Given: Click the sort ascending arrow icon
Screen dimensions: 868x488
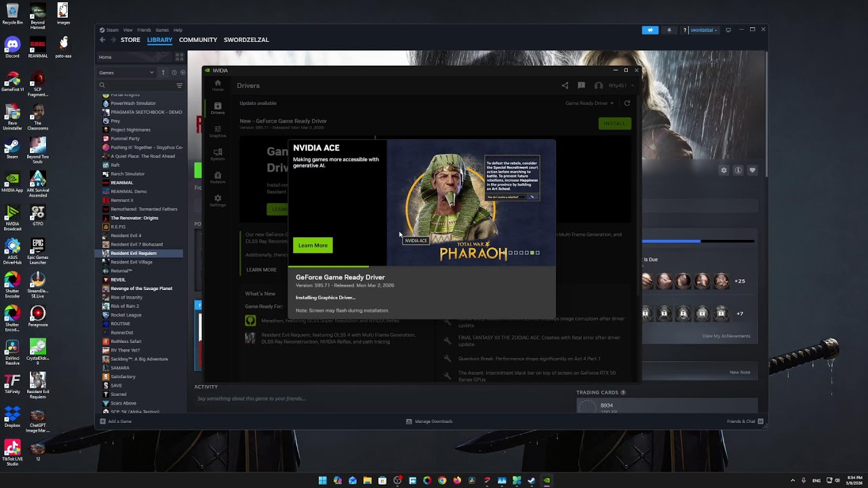Looking at the screenshot, I should (x=163, y=73).
